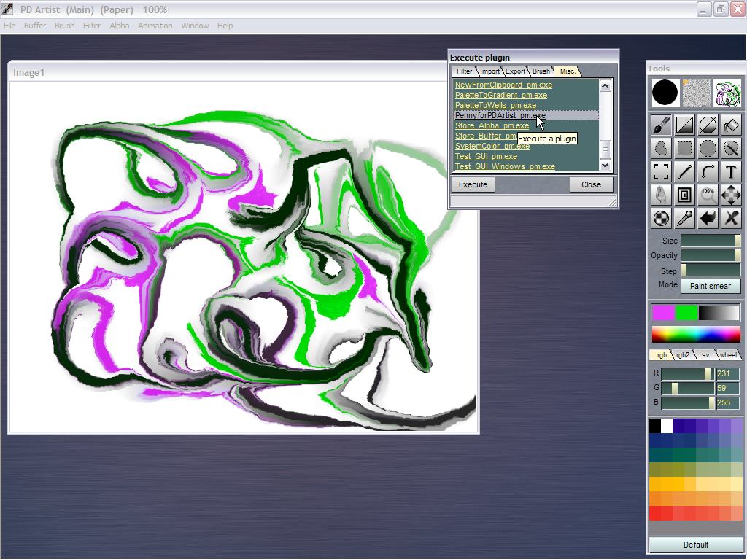Switch to the sv color tab

point(705,355)
